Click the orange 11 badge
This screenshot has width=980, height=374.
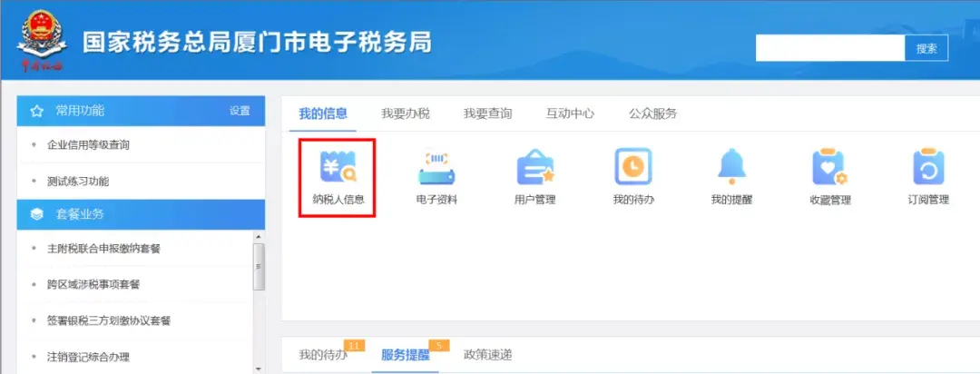coord(355,346)
